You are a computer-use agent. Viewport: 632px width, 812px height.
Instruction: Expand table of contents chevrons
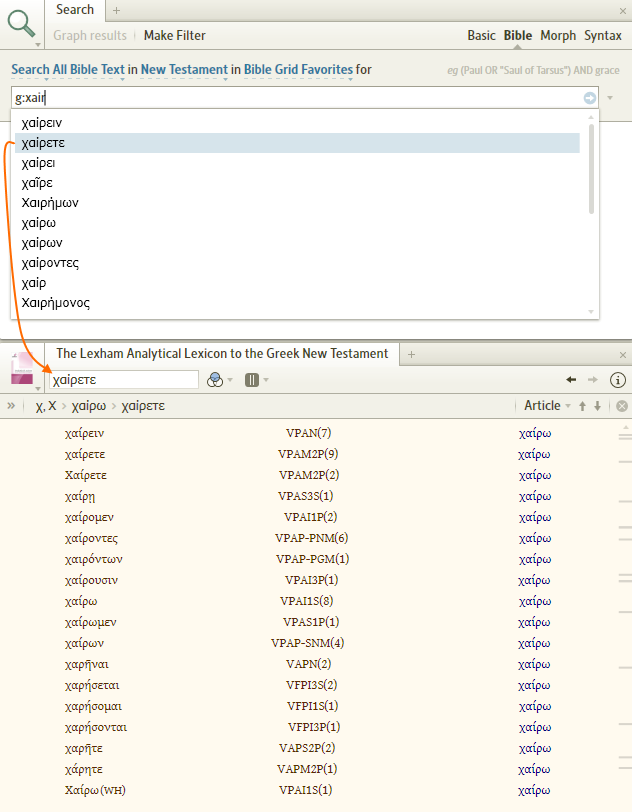pos(11,405)
